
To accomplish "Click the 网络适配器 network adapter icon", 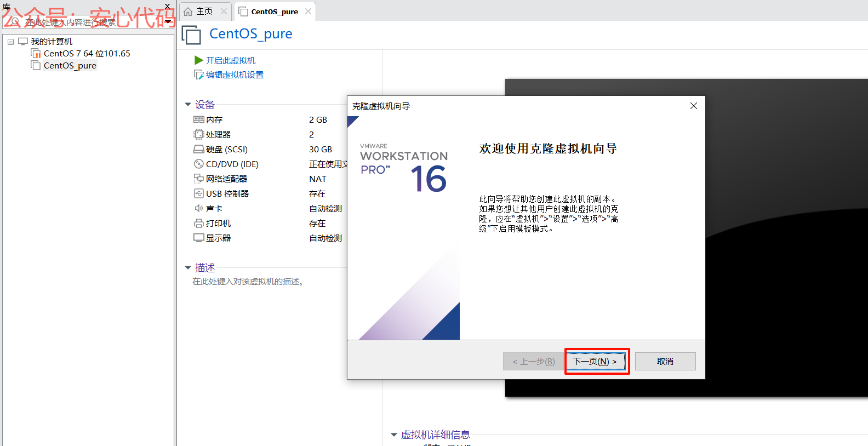I will pyautogui.click(x=199, y=179).
